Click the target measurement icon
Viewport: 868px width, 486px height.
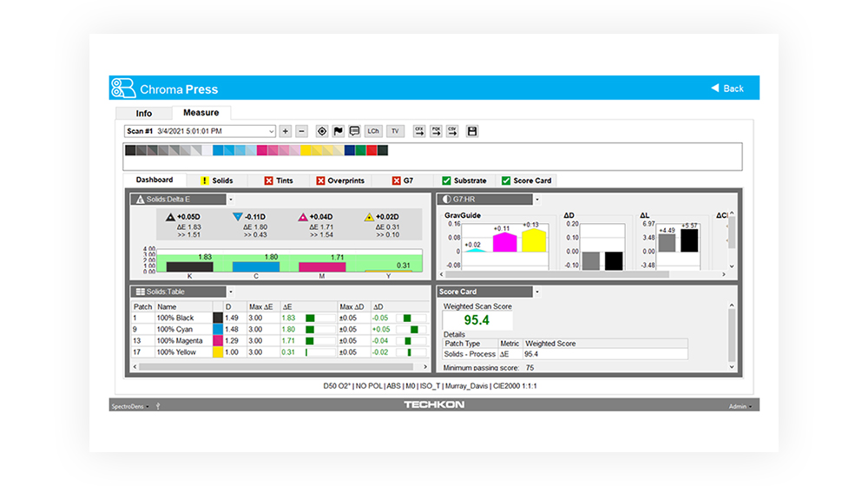(322, 131)
